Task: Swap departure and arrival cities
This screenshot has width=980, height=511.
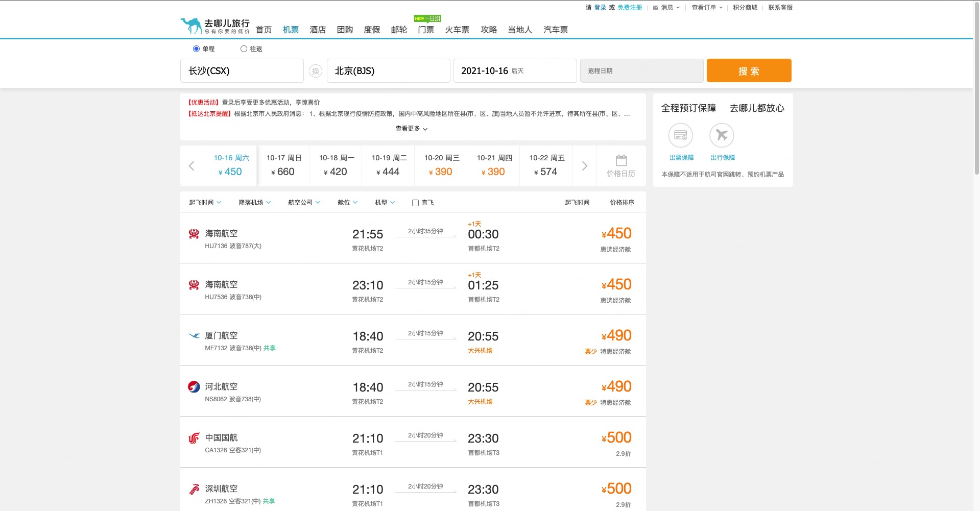Action: click(316, 71)
